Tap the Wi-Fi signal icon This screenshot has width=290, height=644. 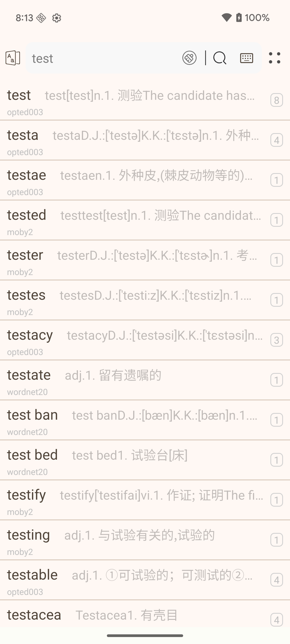(x=226, y=18)
